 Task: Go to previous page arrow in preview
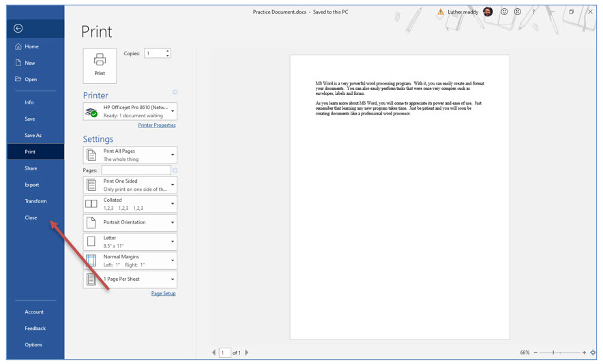pyautogui.click(x=214, y=352)
